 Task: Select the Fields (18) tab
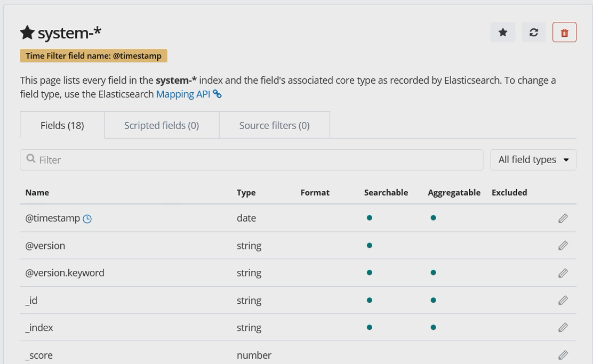coord(62,126)
